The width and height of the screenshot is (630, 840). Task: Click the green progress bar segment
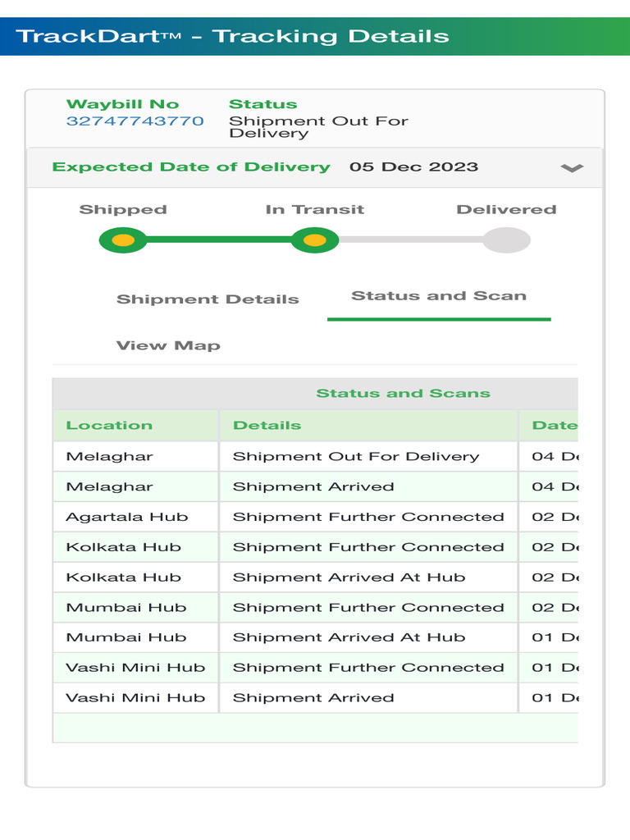click(218, 240)
